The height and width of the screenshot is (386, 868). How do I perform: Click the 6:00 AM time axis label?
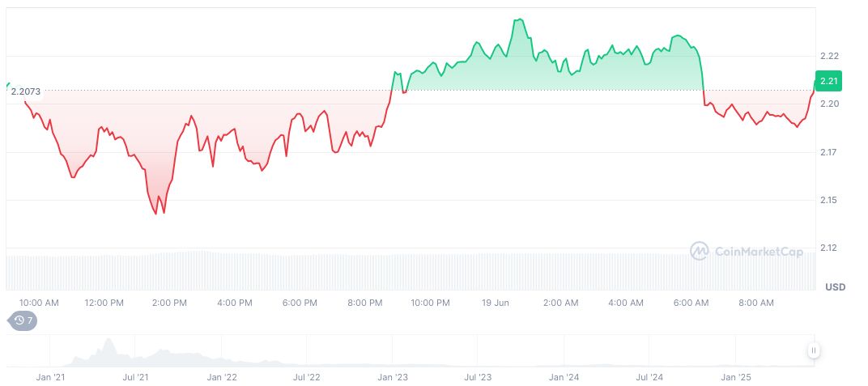pyautogui.click(x=691, y=303)
